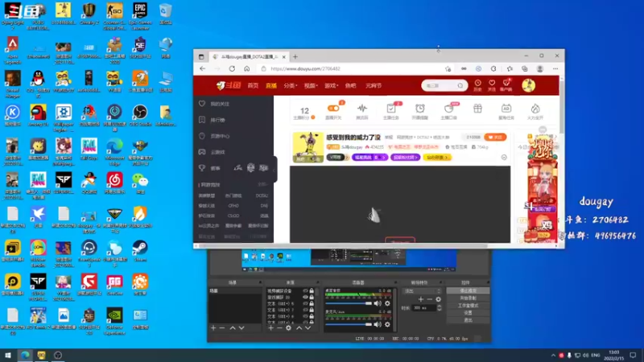Move OBS source up with arrow
Image resolution: width=644 pixels, height=362 pixels.
(x=299, y=328)
